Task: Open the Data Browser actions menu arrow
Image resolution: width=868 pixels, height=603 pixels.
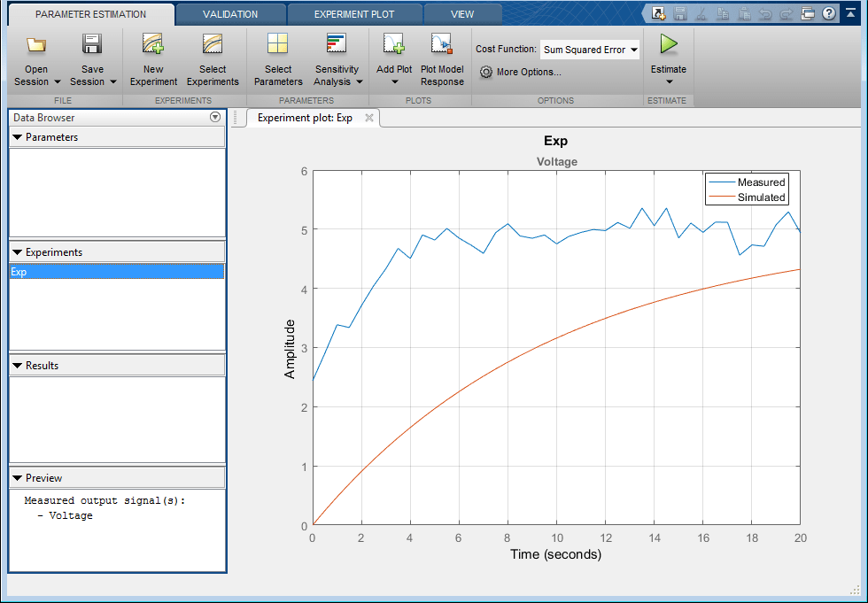Action: pyautogui.click(x=215, y=117)
